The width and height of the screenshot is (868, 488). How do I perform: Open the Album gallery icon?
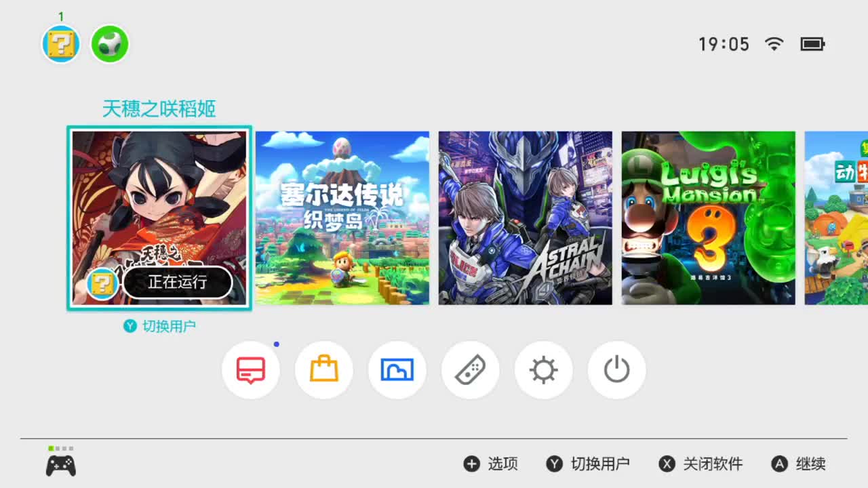click(x=397, y=370)
